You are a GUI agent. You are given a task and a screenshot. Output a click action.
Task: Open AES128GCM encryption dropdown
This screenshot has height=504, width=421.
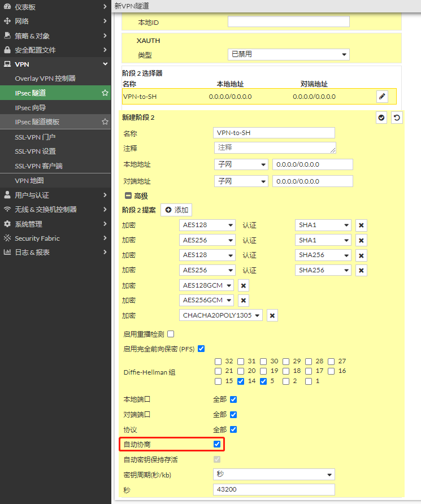[x=206, y=285]
